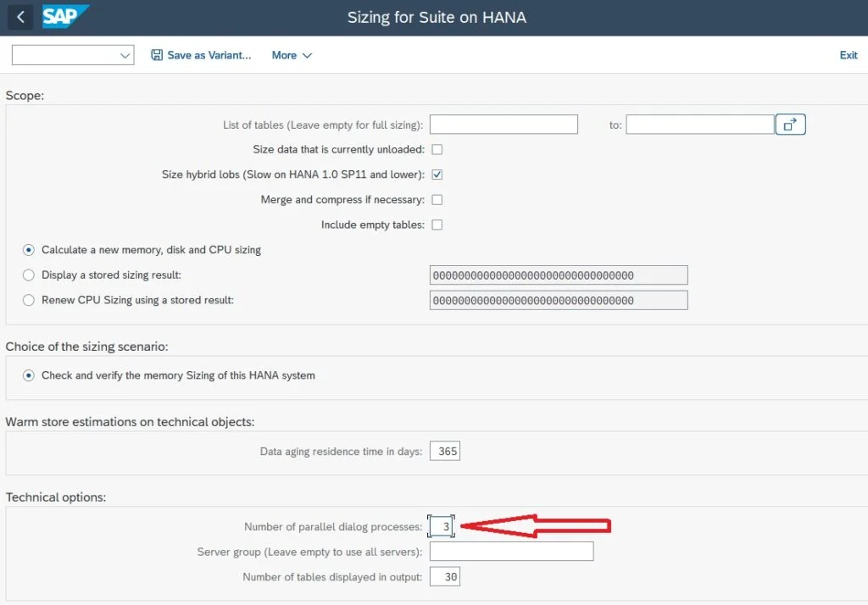The width and height of the screenshot is (868, 605).
Task: Focus the List of tables from field
Action: [x=504, y=125]
